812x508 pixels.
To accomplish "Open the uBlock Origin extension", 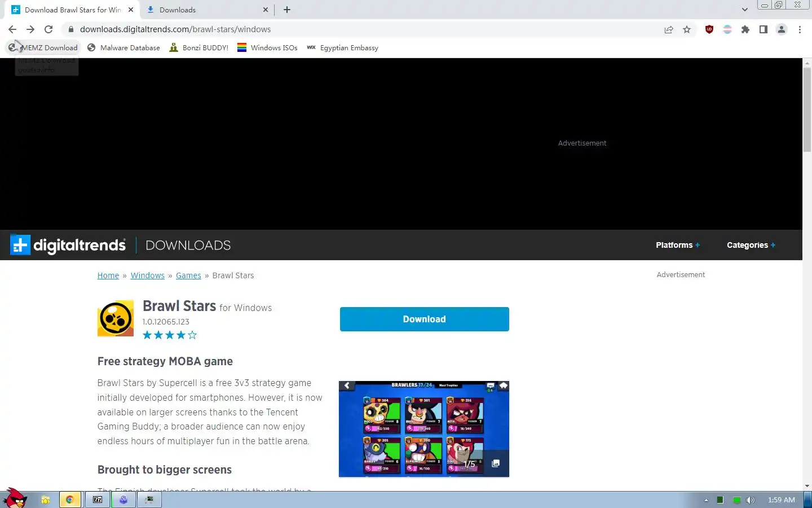I will pos(709,29).
